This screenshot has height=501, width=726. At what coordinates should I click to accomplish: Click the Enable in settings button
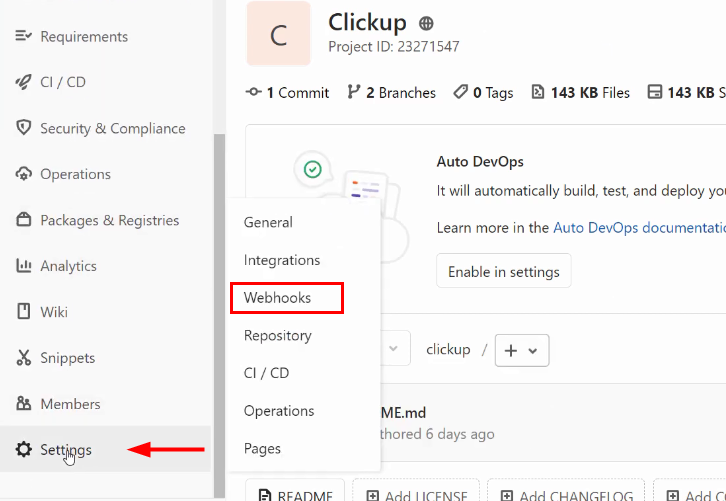[504, 271]
